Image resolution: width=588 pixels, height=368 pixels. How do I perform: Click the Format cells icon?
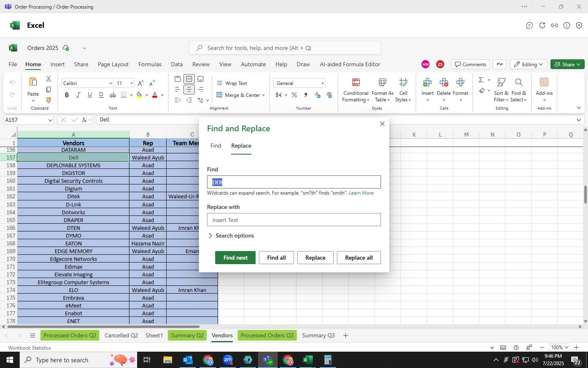coord(461,83)
